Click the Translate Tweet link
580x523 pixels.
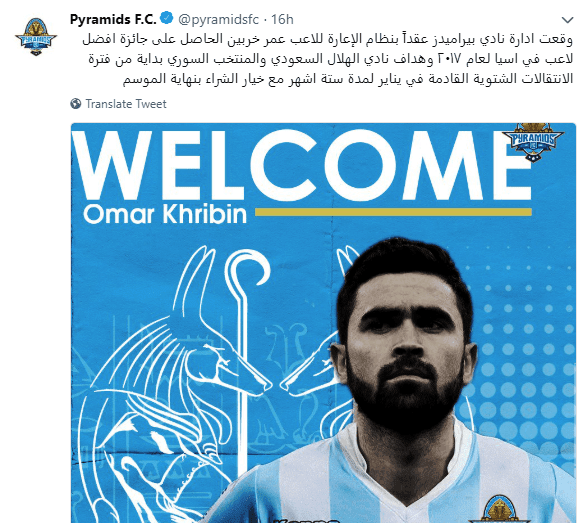click(126, 104)
